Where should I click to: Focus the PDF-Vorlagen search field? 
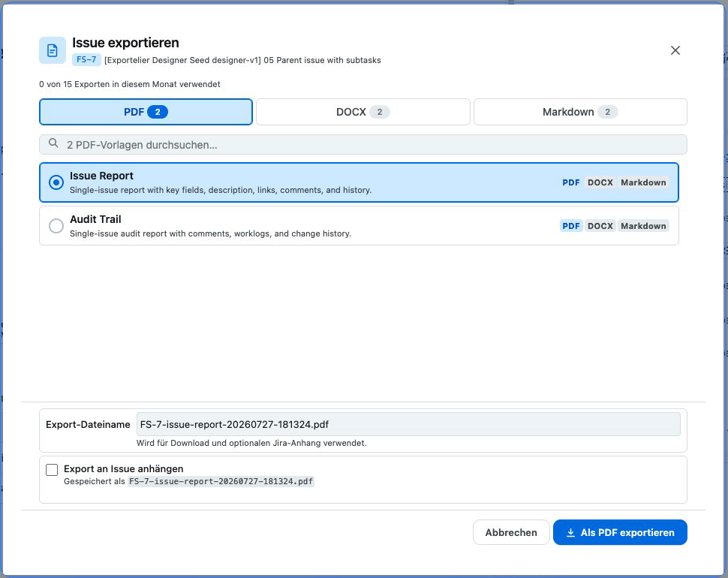(x=363, y=145)
